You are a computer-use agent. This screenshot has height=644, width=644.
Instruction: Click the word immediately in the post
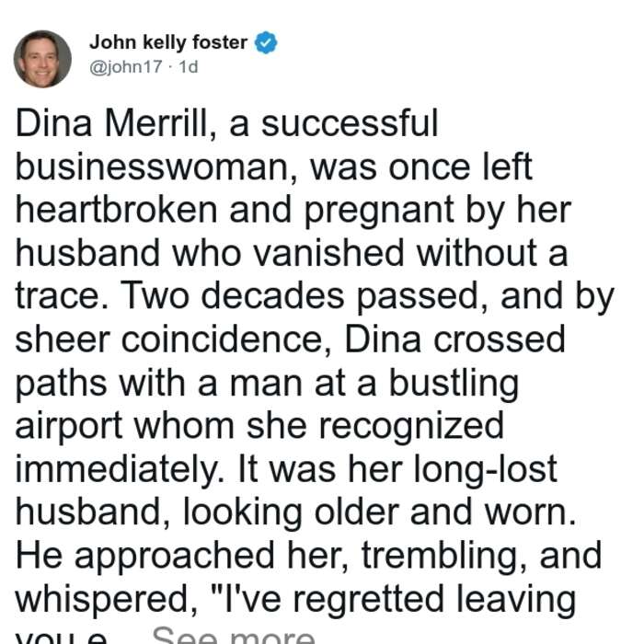point(120,468)
